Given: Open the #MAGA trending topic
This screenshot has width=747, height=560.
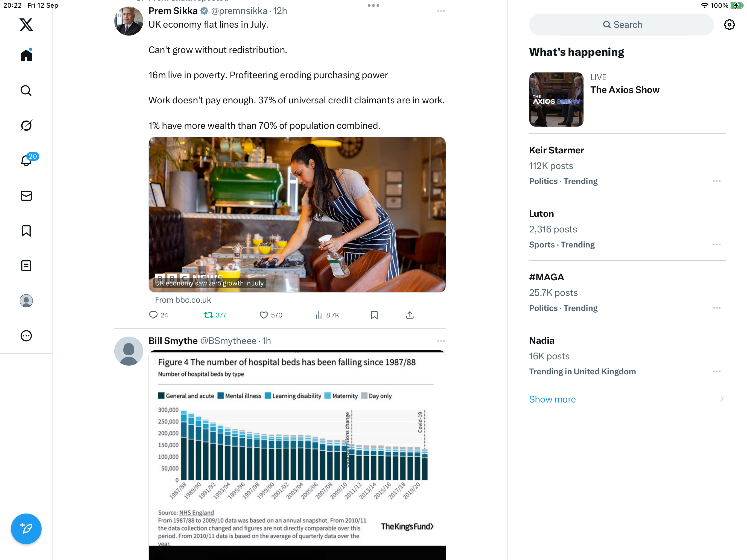Looking at the screenshot, I should pyautogui.click(x=546, y=277).
